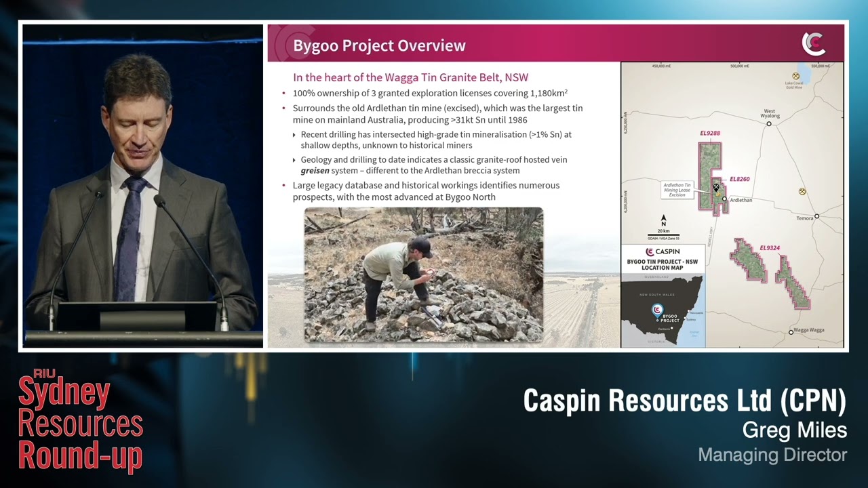The height and width of the screenshot is (488, 868).
Task: Click the RIU Sydney Resources Round-up logo
Action: 80,420
